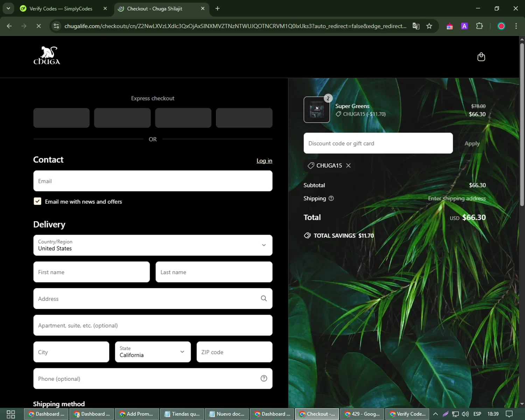The image size is (525, 420).
Task: Click the Apply discount button
Action: [472, 143]
